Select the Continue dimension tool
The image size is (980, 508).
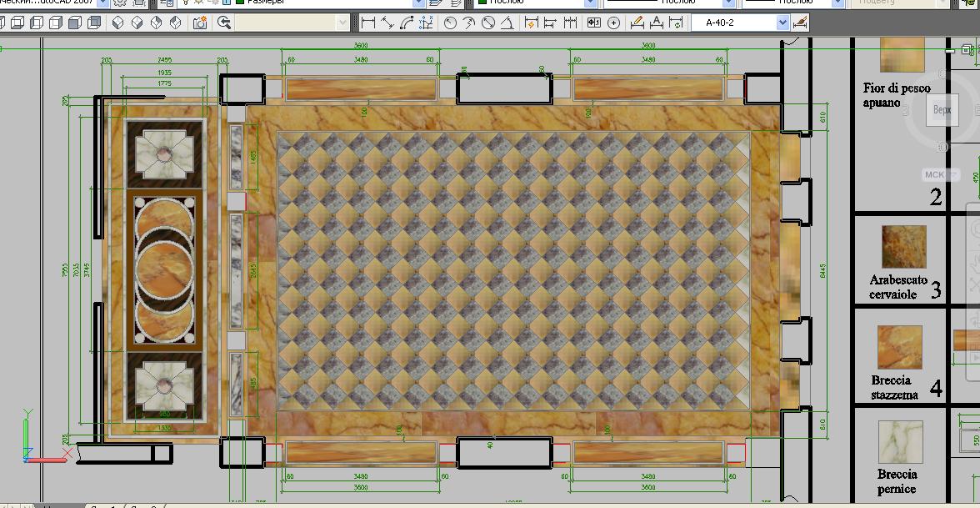click(x=570, y=23)
